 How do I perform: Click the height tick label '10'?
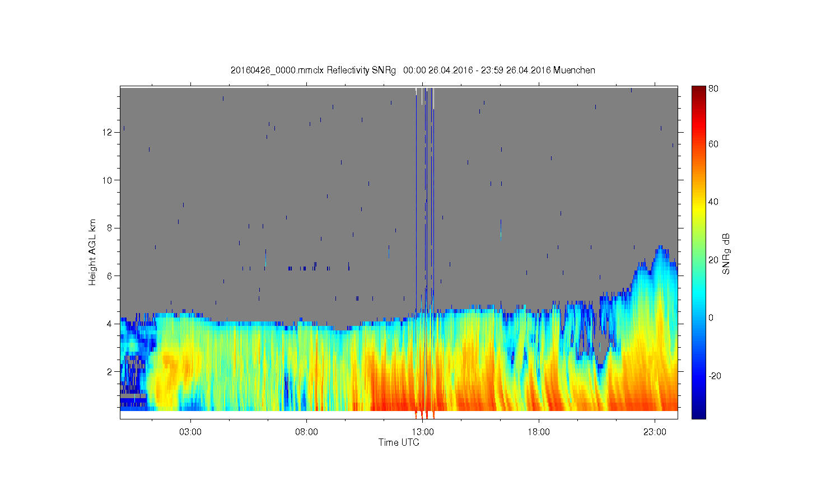point(108,180)
